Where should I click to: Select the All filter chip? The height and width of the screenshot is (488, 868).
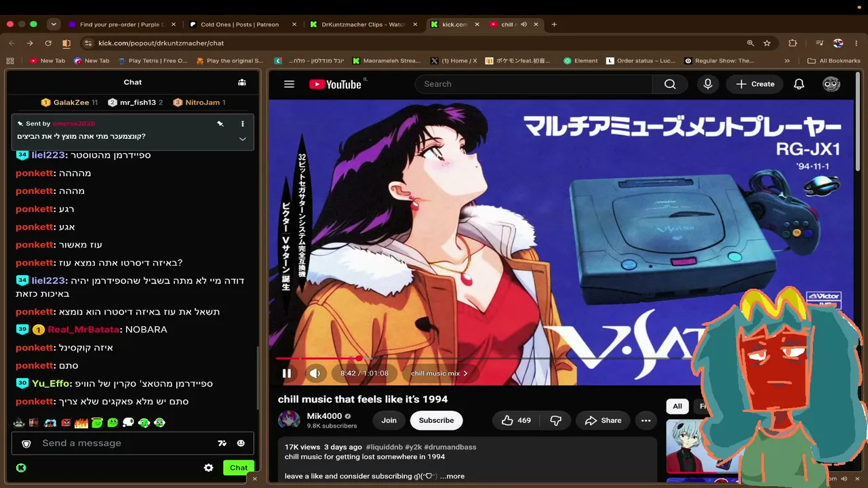coord(677,406)
